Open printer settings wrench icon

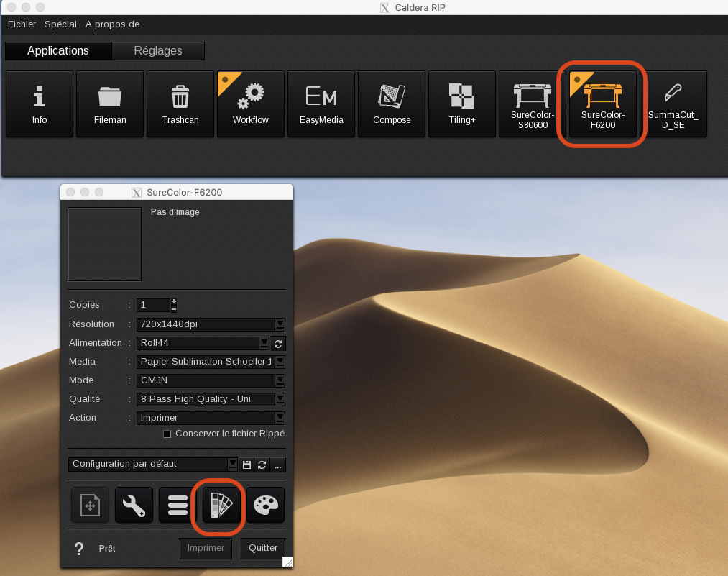click(x=134, y=505)
